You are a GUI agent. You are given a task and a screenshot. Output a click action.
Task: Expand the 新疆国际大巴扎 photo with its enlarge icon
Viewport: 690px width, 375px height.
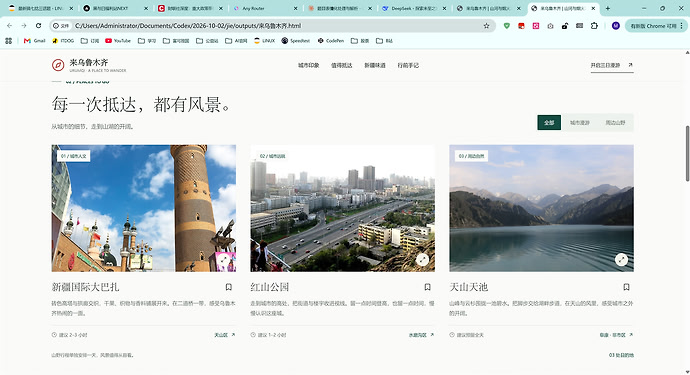point(224,260)
